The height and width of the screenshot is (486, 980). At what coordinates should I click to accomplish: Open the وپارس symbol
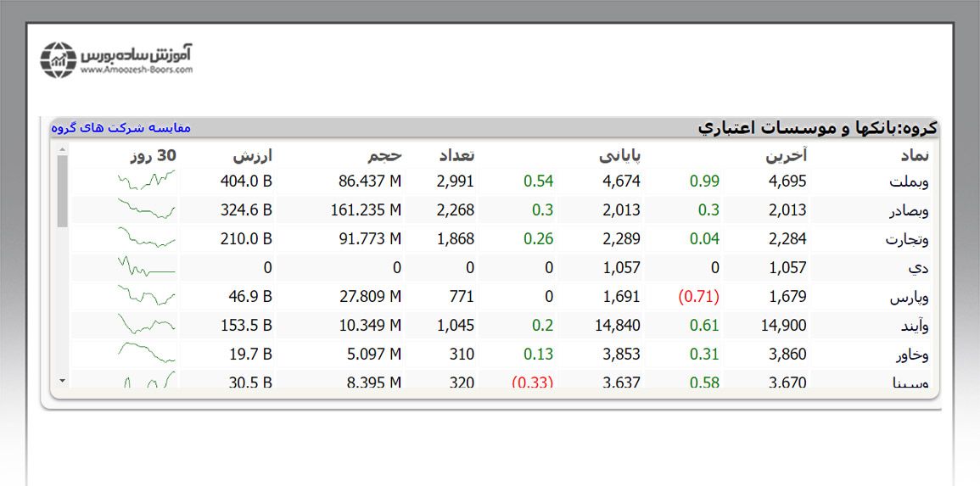(909, 297)
